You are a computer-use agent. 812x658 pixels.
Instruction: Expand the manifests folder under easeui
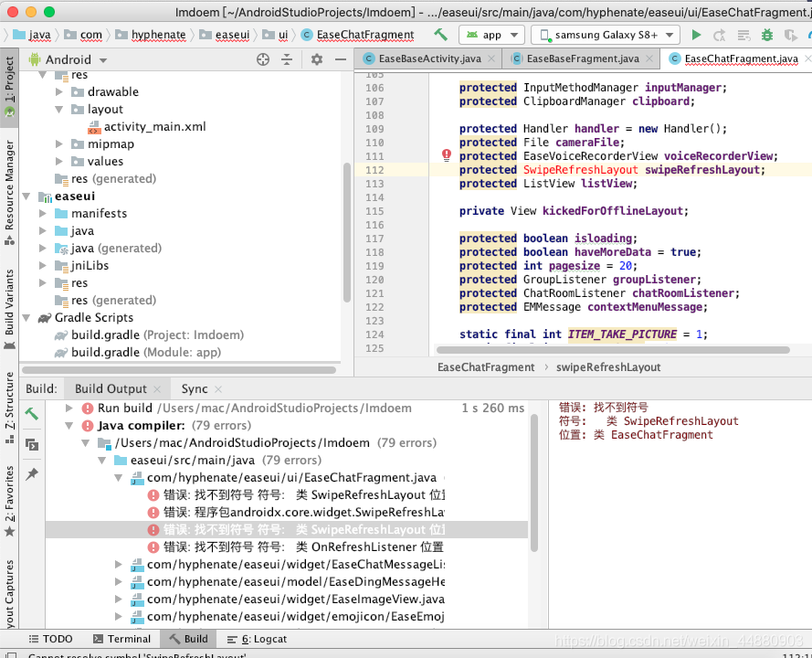[43, 214]
